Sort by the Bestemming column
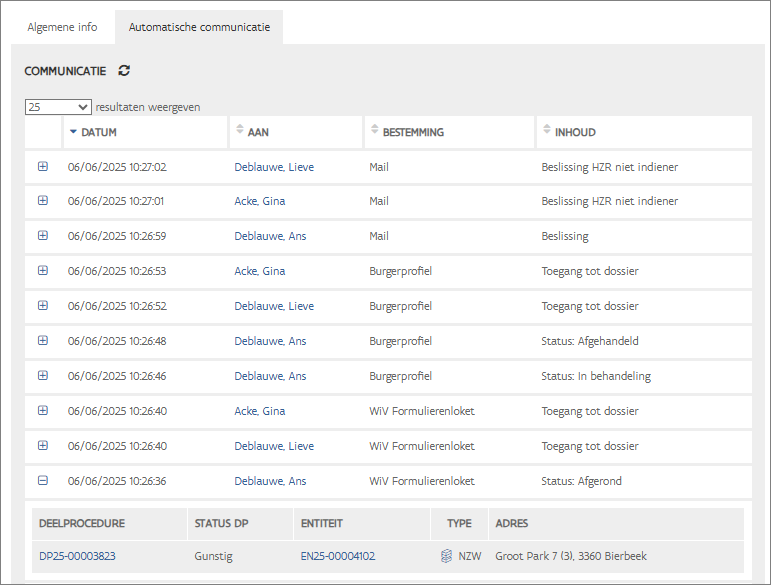The height and width of the screenshot is (585, 771). [374, 131]
